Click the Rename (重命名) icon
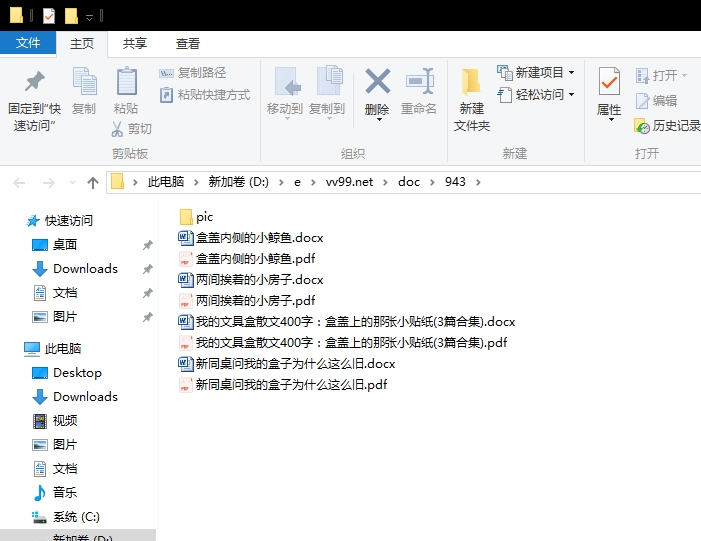Image resolution: width=701 pixels, height=541 pixels. click(419, 81)
